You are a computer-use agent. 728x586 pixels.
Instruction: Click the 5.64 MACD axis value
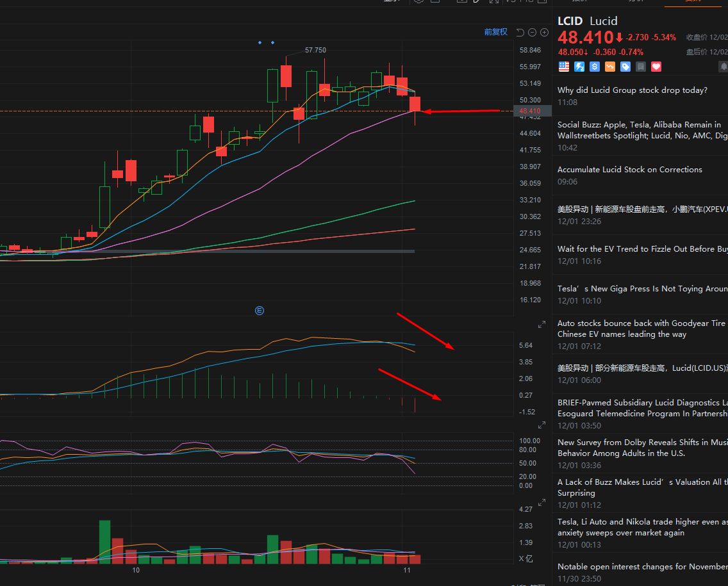[x=525, y=345]
